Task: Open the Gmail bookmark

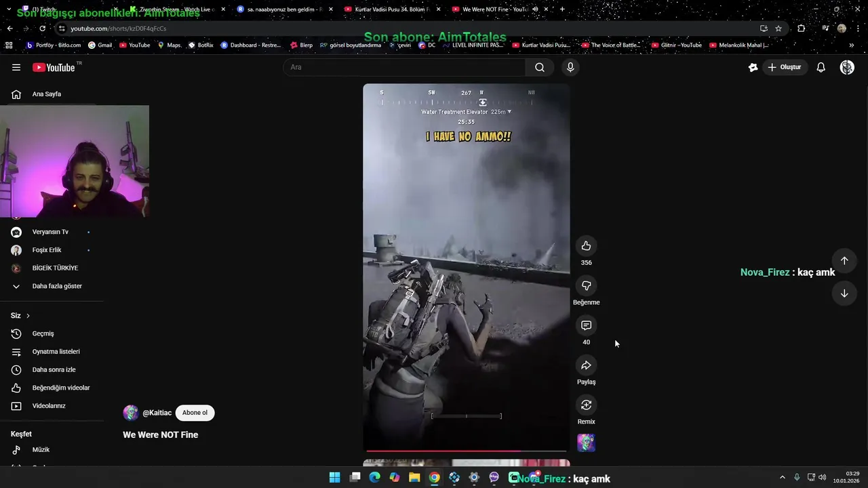Action: (x=100, y=45)
